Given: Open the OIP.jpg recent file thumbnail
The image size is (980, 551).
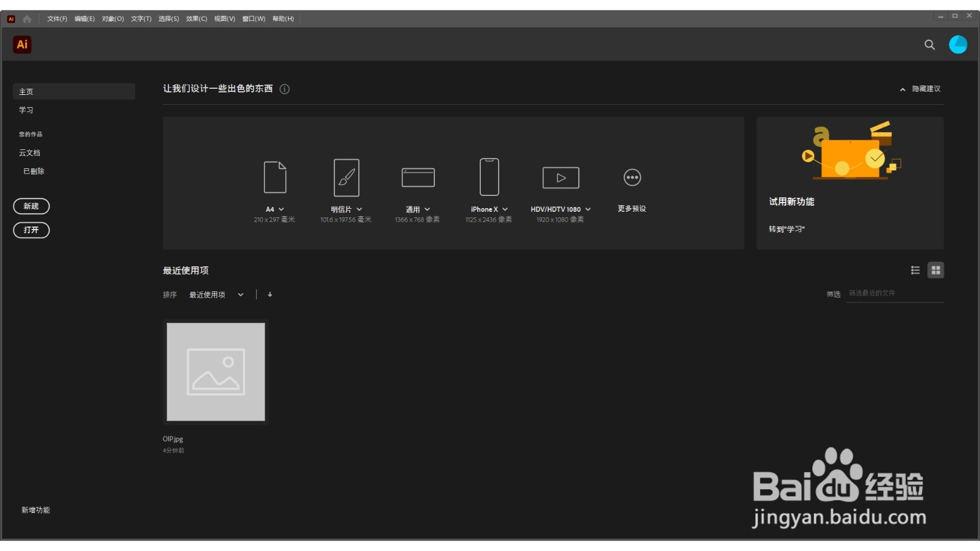Looking at the screenshot, I should (216, 372).
